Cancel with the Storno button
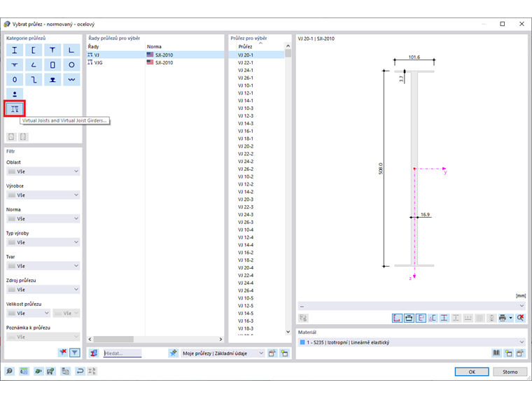This screenshot has width=532, height=399. tap(510, 372)
